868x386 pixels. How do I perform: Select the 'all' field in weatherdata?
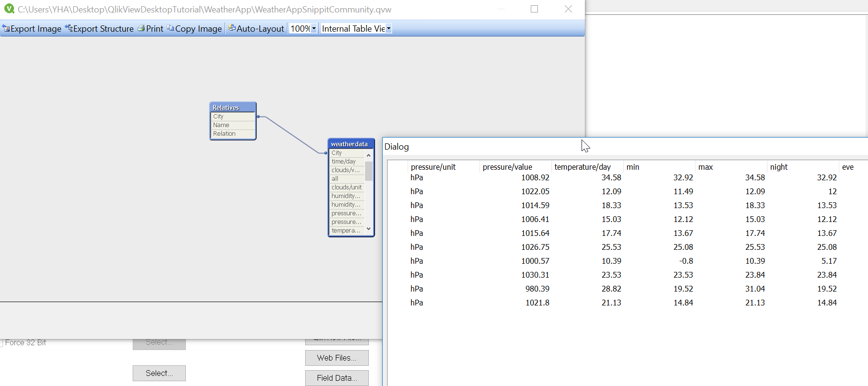347,179
